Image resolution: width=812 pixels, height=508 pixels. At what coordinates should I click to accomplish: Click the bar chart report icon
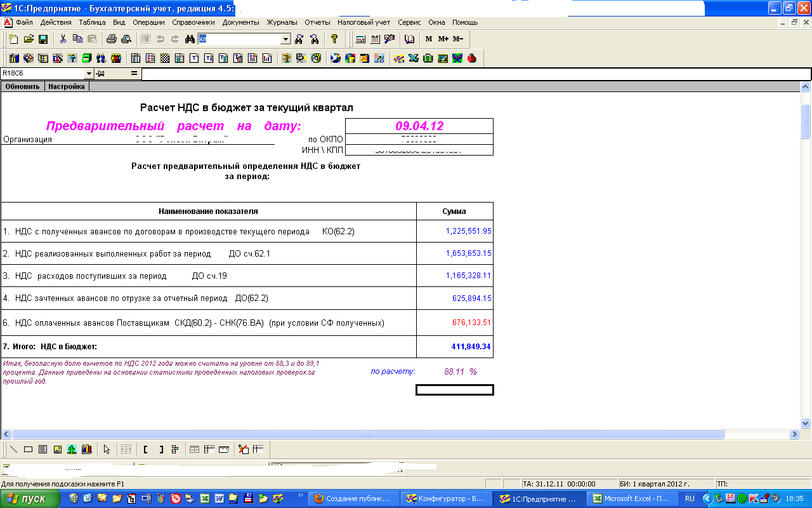tap(267, 58)
